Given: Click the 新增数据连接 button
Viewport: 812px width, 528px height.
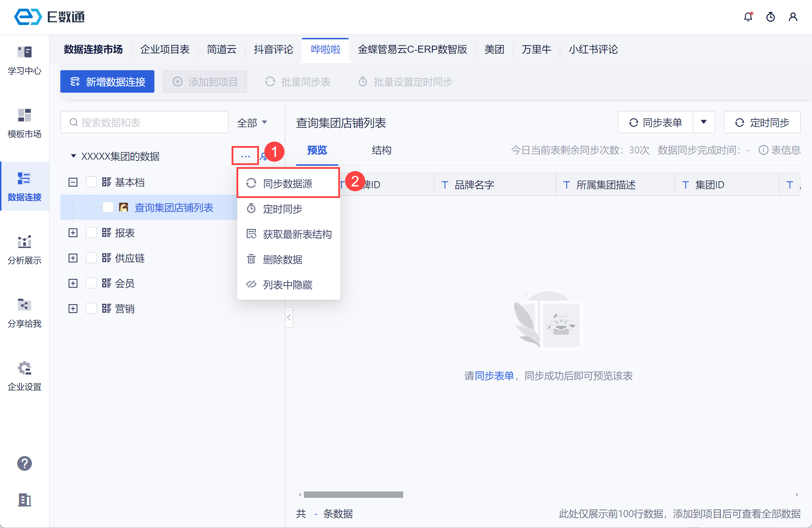Looking at the screenshot, I should [x=107, y=82].
